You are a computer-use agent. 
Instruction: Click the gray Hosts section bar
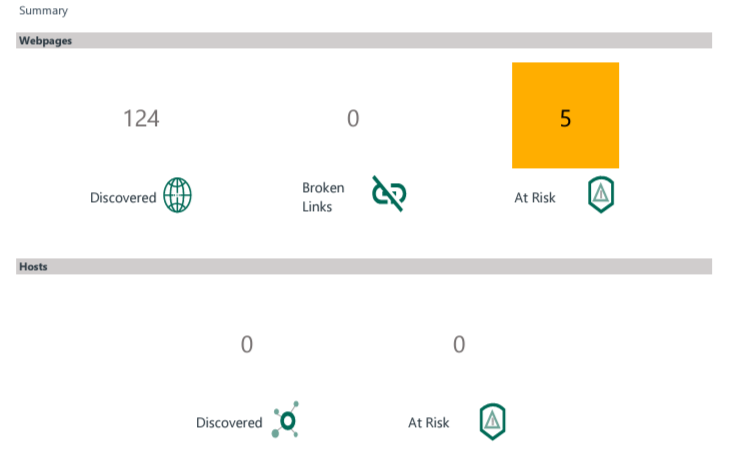400,267
